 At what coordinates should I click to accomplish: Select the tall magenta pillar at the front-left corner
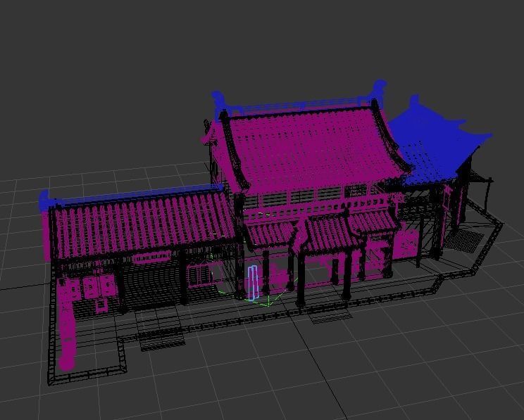tap(67, 324)
